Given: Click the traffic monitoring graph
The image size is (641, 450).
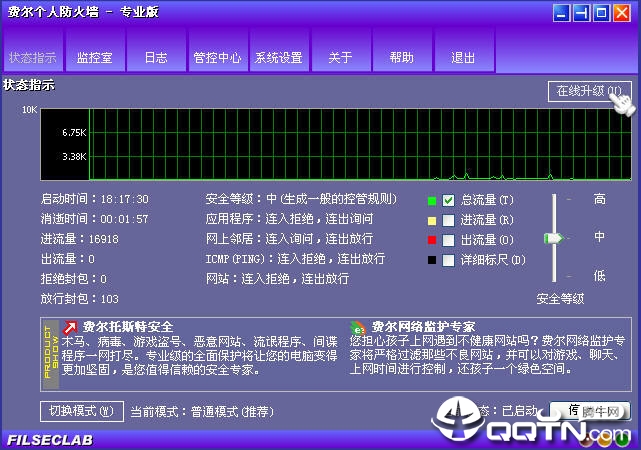Looking at the screenshot, I should 336,144.
